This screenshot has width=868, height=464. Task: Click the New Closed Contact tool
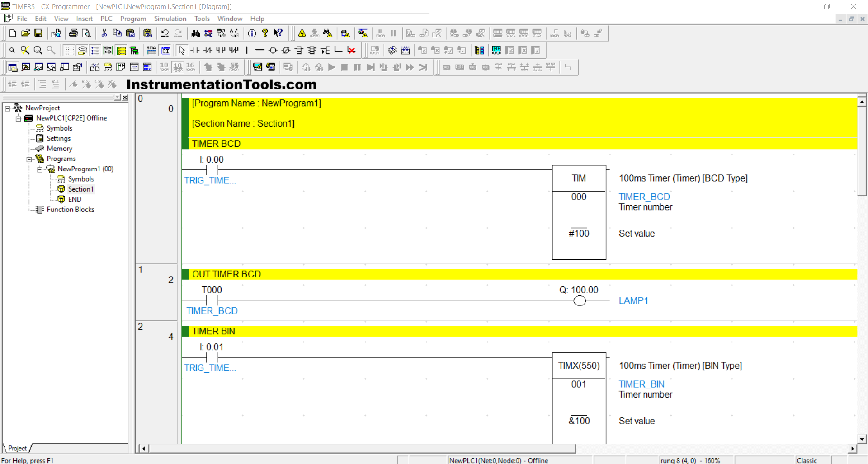[x=208, y=50]
